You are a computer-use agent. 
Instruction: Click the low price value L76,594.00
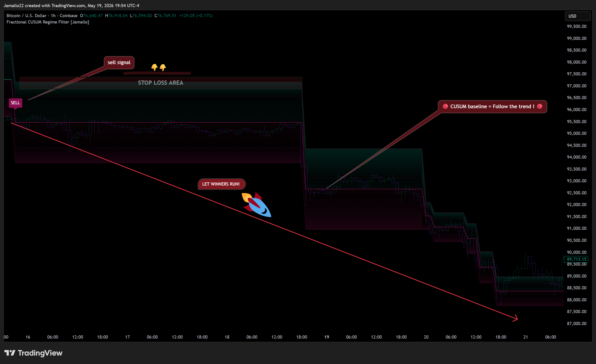point(141,16)
